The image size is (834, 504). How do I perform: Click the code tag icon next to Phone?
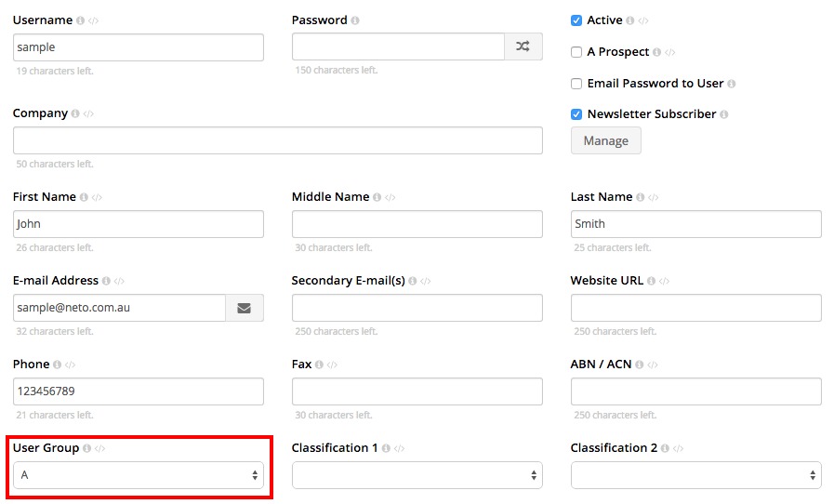(71, 365)
